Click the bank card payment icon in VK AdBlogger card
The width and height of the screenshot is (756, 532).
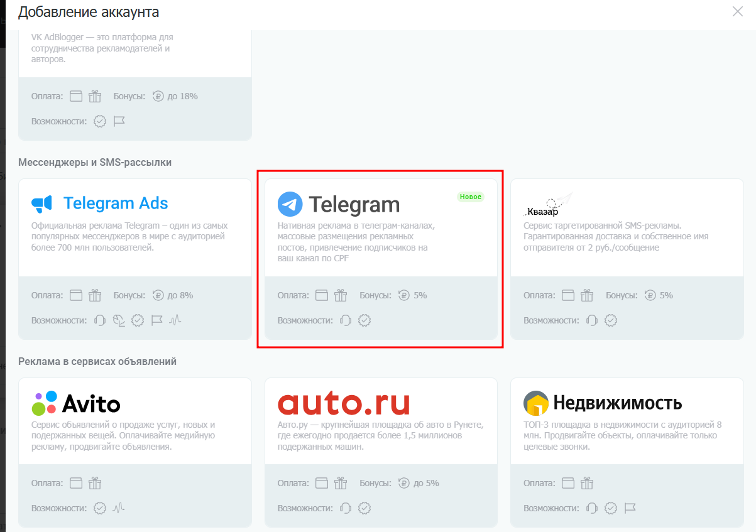click(76, 96)
